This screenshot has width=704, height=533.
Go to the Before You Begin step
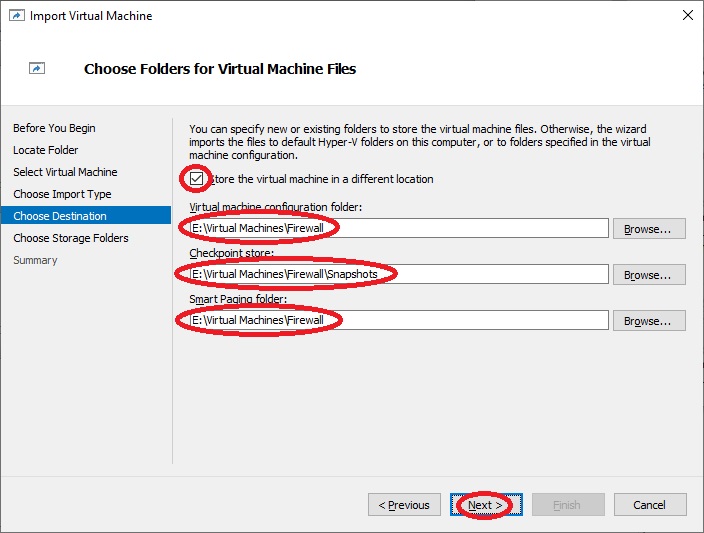point(54,128)
